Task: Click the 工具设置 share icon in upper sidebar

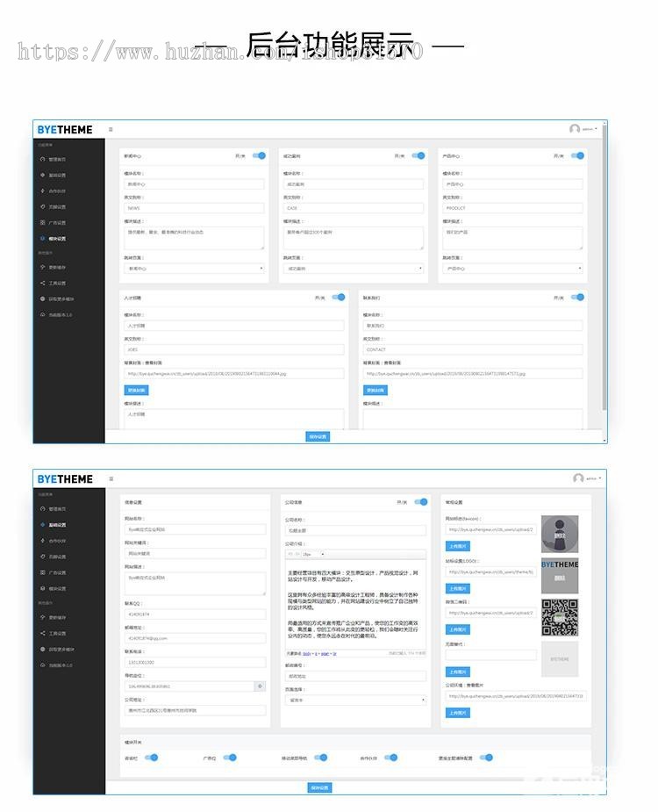Action: (42, 284)
